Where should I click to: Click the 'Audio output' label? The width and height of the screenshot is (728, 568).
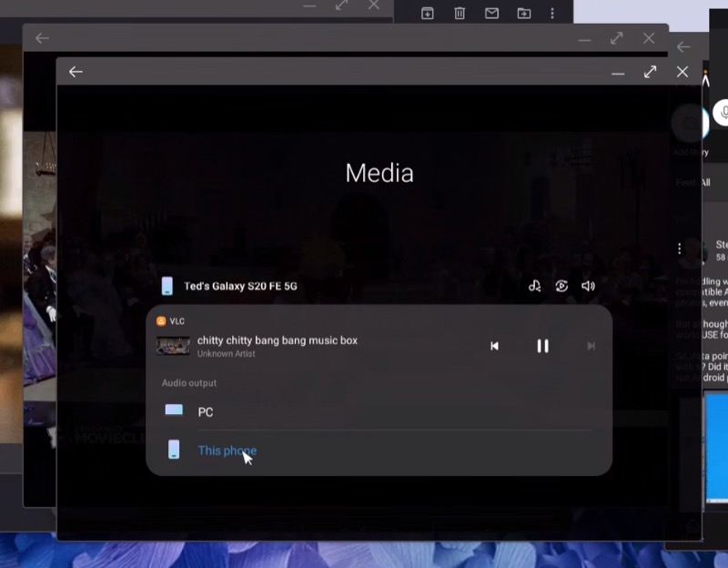pos(189,383)
